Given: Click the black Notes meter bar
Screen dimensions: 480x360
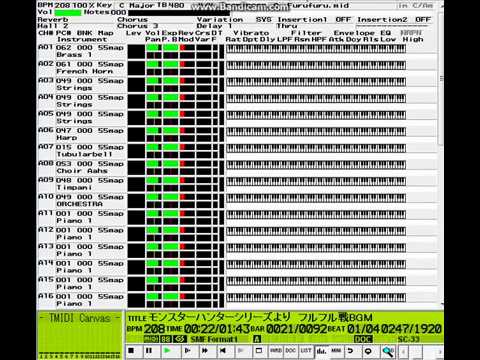Looking at the screenshot, I should point(178,13).
